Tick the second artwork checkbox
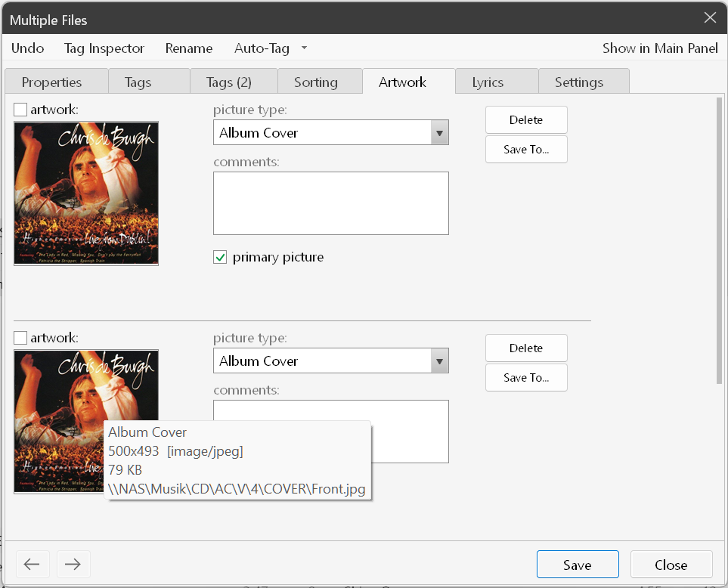The width and height of the screenshot is (728, 588). click(20, 337)
